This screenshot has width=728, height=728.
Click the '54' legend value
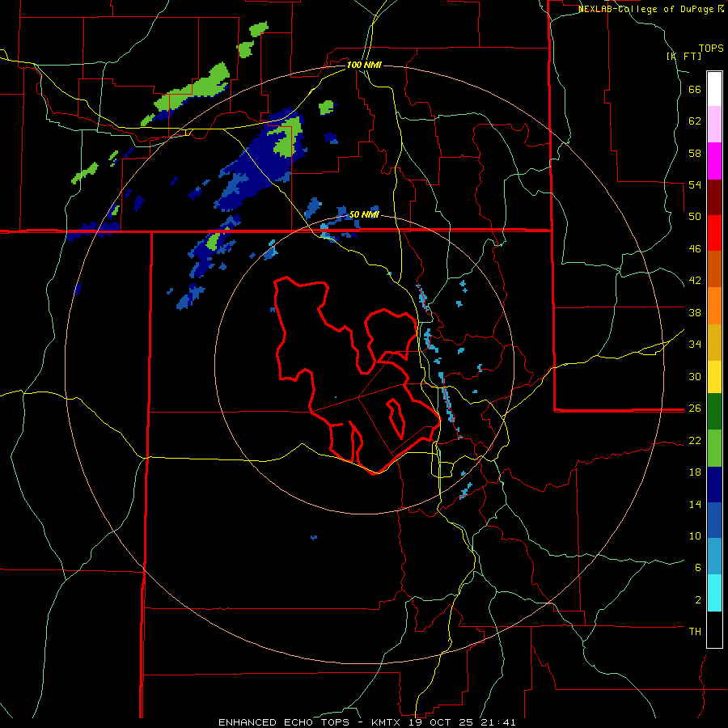coord(695,184)
